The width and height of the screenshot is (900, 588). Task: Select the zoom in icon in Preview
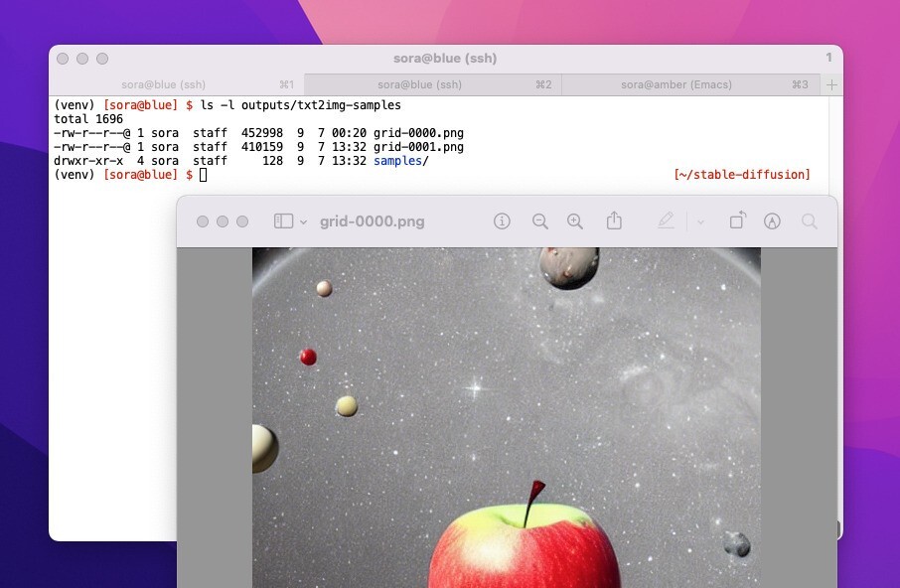tap(575, 220)
